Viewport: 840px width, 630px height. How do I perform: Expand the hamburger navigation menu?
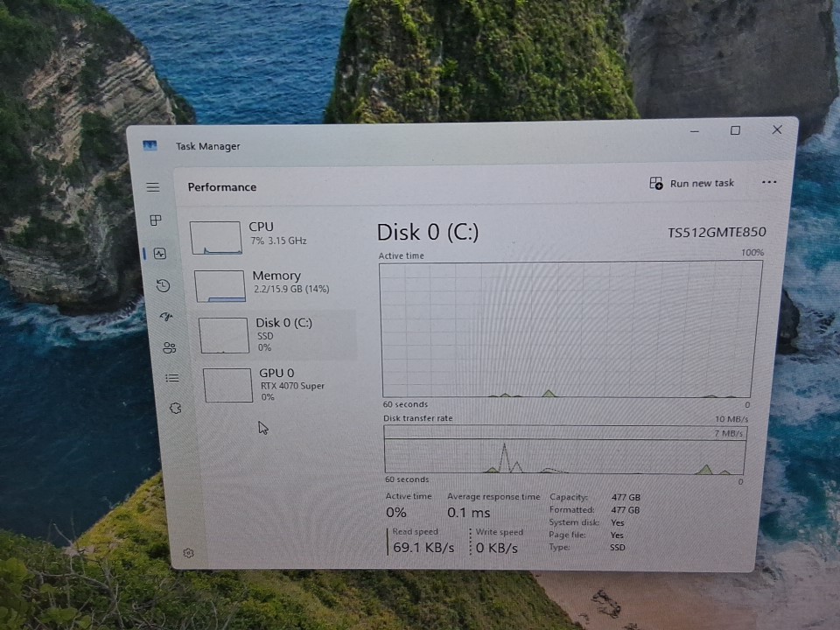(x=153, y=187)
